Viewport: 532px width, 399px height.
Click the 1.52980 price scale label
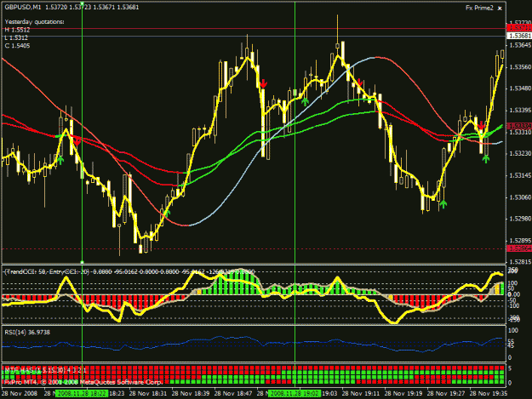point(520,219)
